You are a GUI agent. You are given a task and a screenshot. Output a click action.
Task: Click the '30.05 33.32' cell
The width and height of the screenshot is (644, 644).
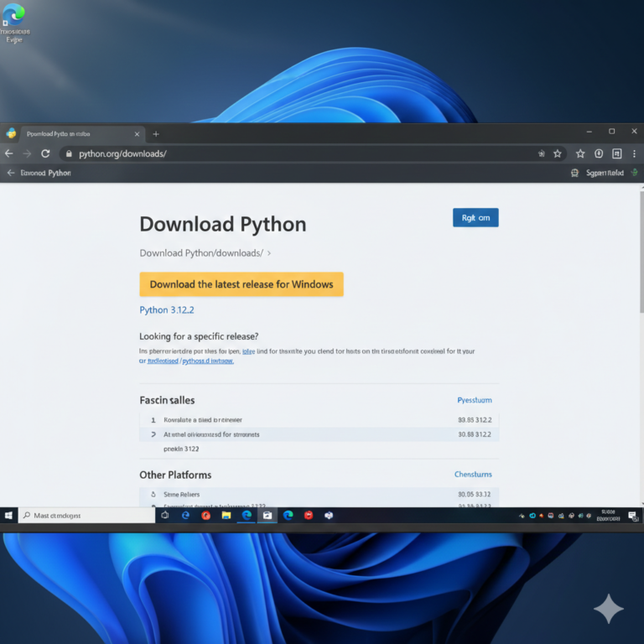(474, 494)
